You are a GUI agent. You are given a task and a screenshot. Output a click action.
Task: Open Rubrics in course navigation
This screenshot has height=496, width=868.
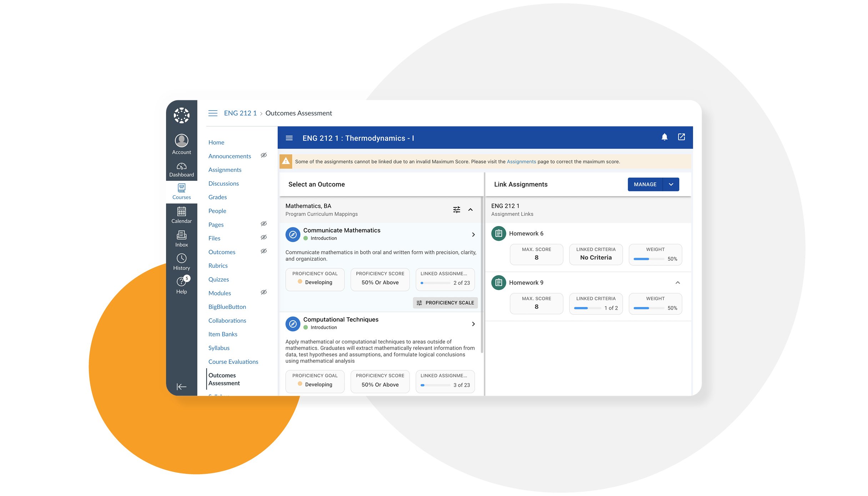218,266
